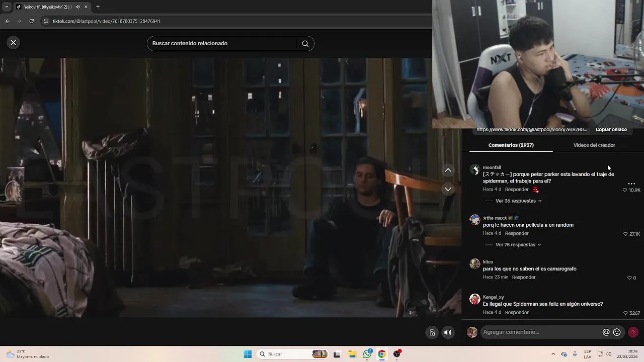Insert a mention with the @ icon

coord(606,332)
